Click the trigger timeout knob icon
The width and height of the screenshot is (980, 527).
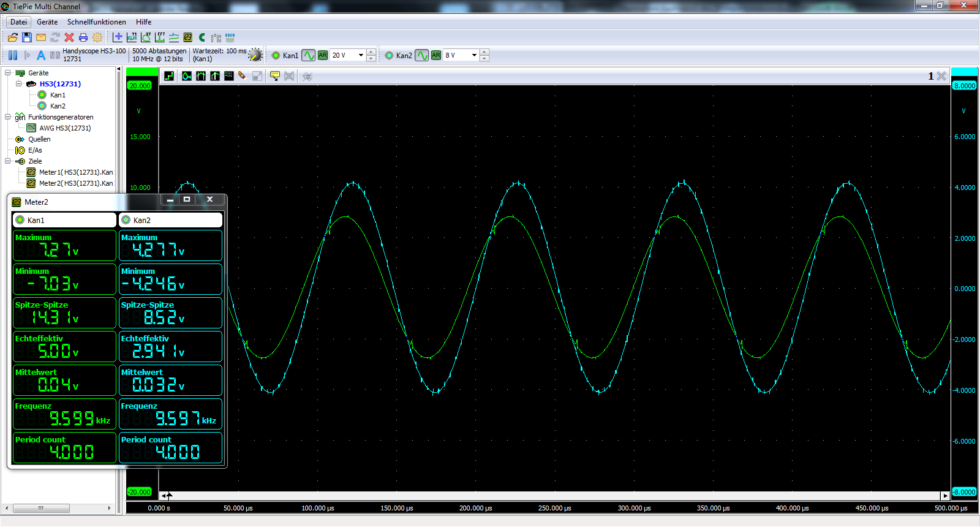tap(255, 55)
